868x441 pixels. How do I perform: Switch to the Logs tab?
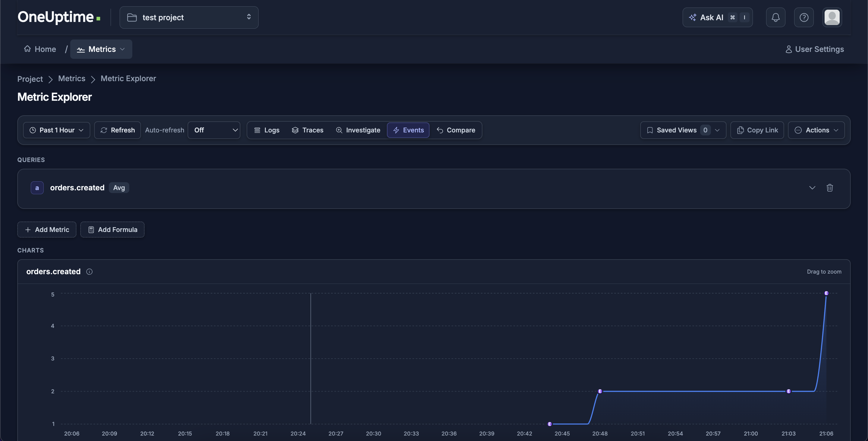click(266, 130)
